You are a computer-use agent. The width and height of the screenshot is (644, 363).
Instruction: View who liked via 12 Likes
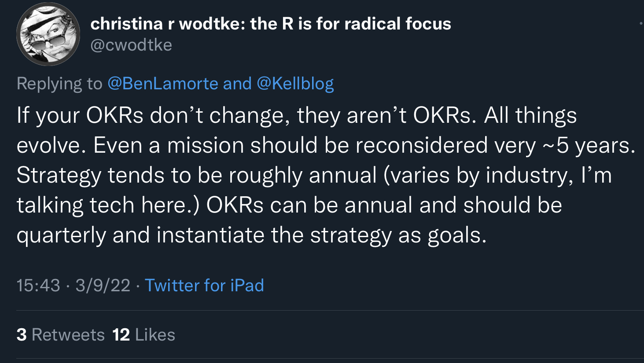tap(143, 334)
